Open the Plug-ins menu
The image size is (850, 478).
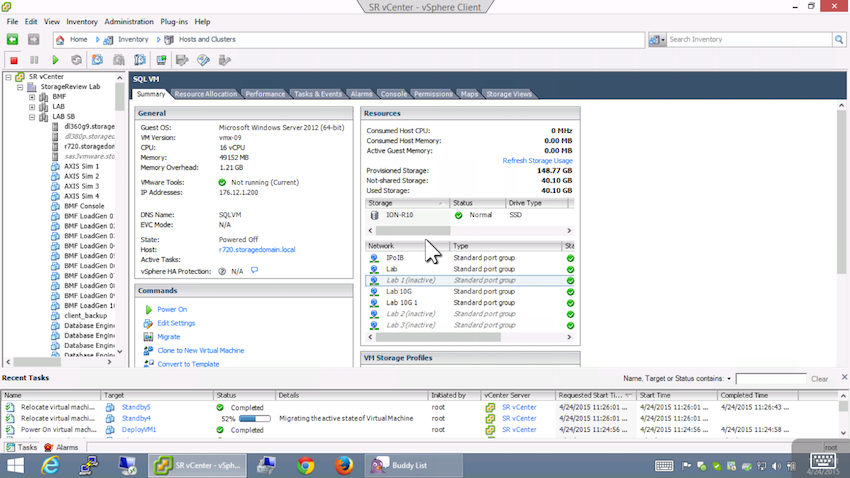174,22
